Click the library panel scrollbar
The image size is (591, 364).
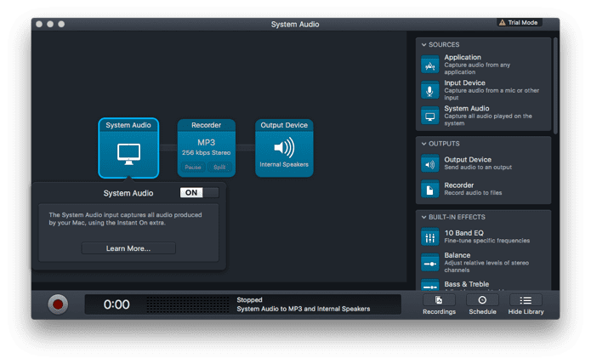(555, 86)
